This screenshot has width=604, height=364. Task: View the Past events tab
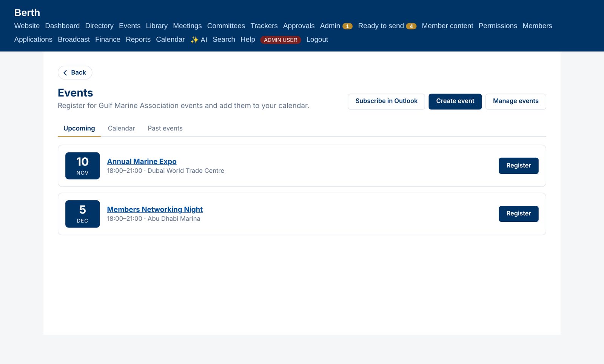pyautogui.click(x=165, y=128)
